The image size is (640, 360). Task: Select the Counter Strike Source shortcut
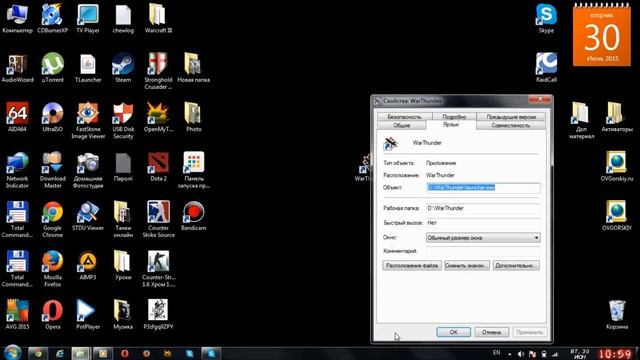click(158, 219)
